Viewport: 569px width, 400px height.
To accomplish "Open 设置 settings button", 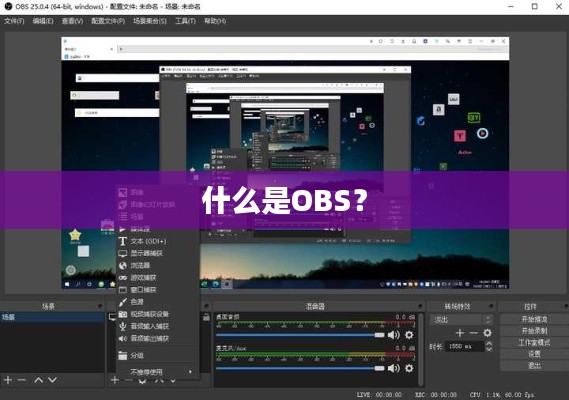I will pos(534,354).
